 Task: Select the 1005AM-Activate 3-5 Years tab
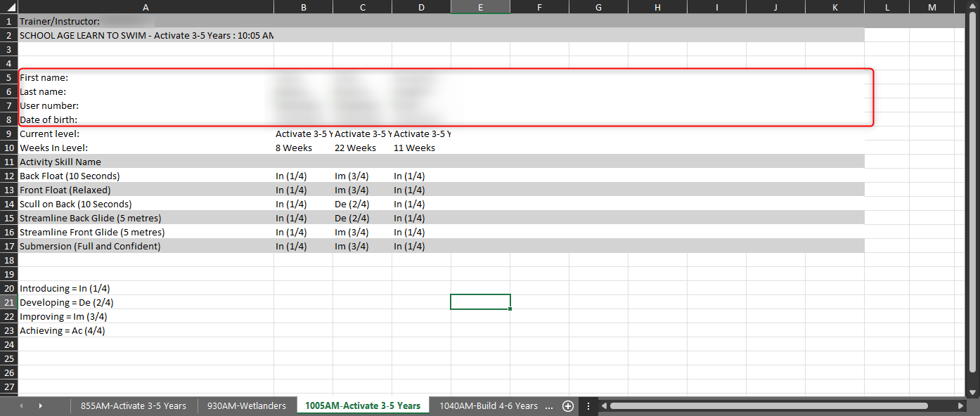(x=362, y=406)
